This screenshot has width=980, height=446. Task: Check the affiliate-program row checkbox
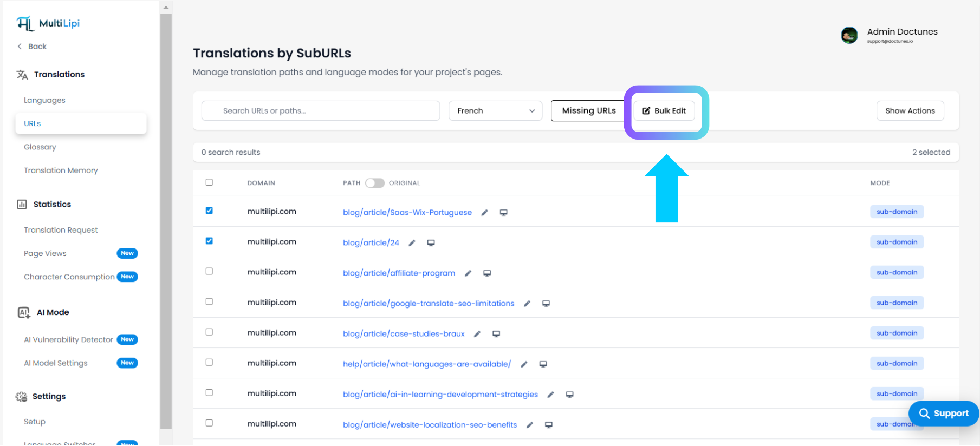click(209, 271)
